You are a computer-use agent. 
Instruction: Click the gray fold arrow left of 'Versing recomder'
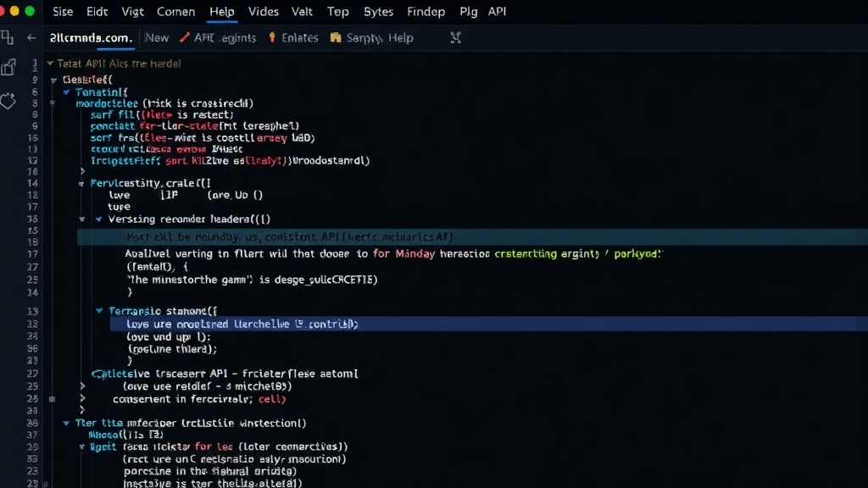point(82,219)
